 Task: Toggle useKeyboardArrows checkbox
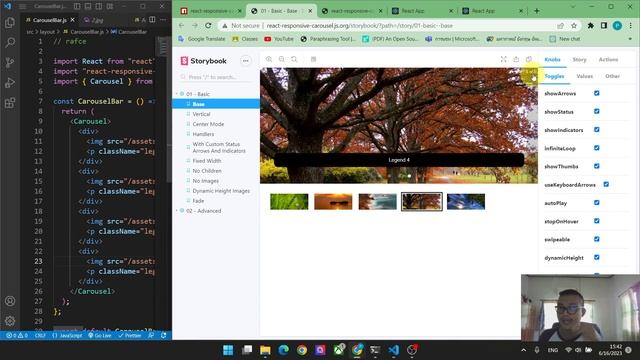pyautogui.click(x=606, y=184)
